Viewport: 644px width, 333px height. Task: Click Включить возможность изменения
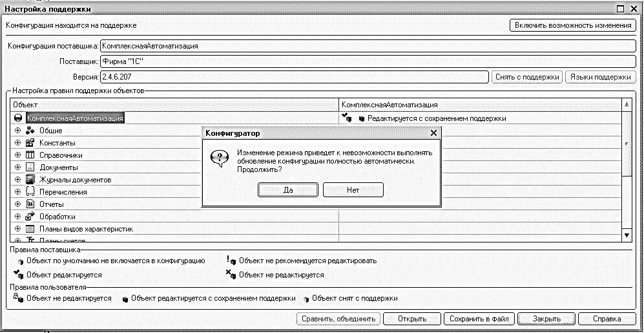click(x=572, y=25)
